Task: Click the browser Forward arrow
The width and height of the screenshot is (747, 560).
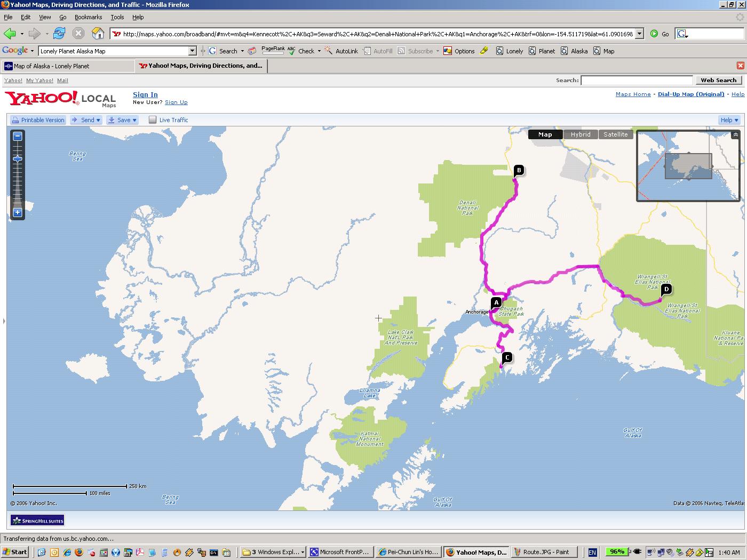Action: coord(35,34)
